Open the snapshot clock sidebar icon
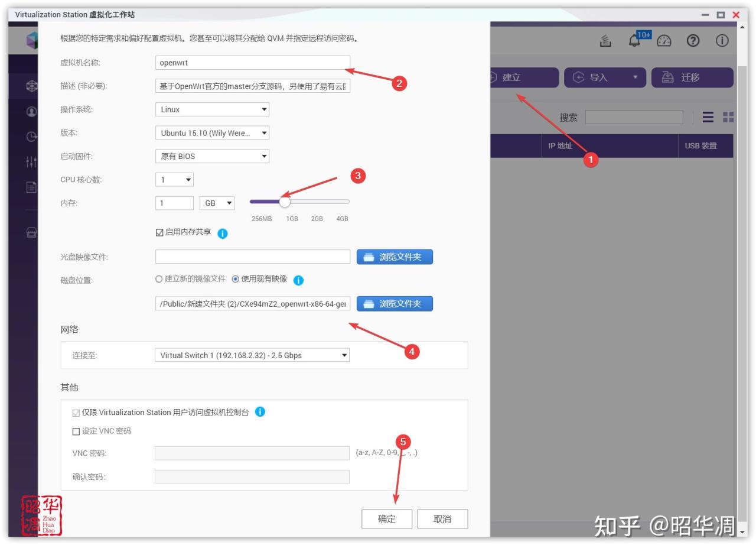 pos(31,136)
